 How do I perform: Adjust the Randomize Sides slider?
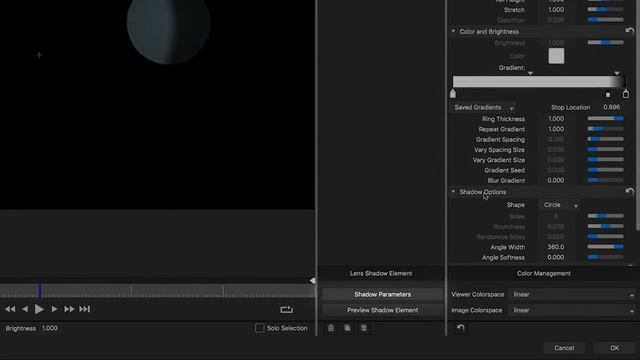tap(605, 236)
